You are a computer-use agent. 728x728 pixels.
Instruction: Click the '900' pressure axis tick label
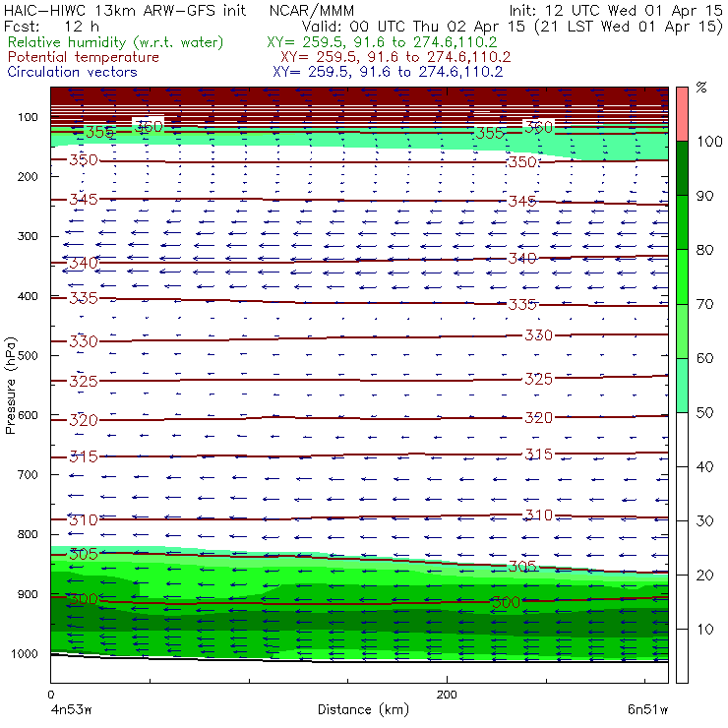coord(28,594)
